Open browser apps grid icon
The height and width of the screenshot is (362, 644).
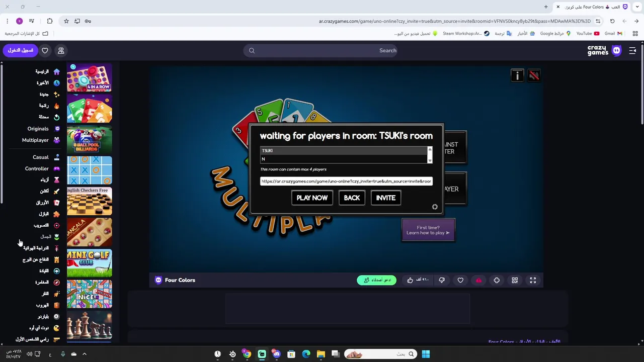click(635, 34)
